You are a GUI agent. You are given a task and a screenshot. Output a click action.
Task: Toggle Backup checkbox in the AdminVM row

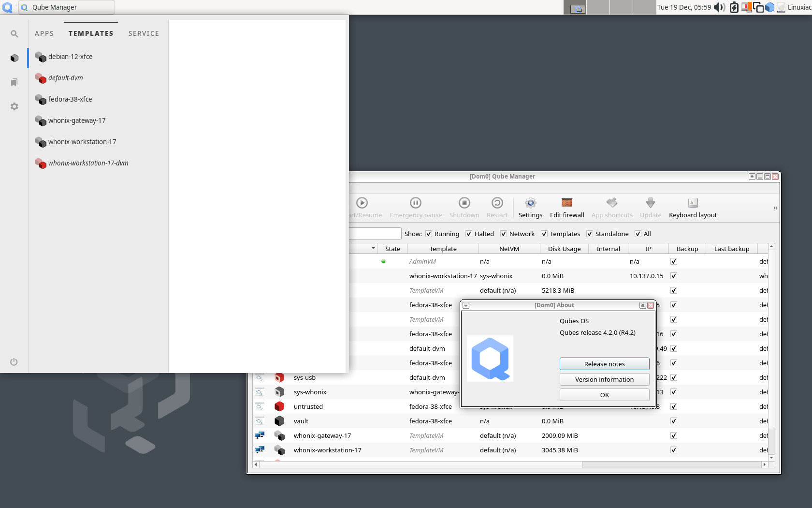674,261
